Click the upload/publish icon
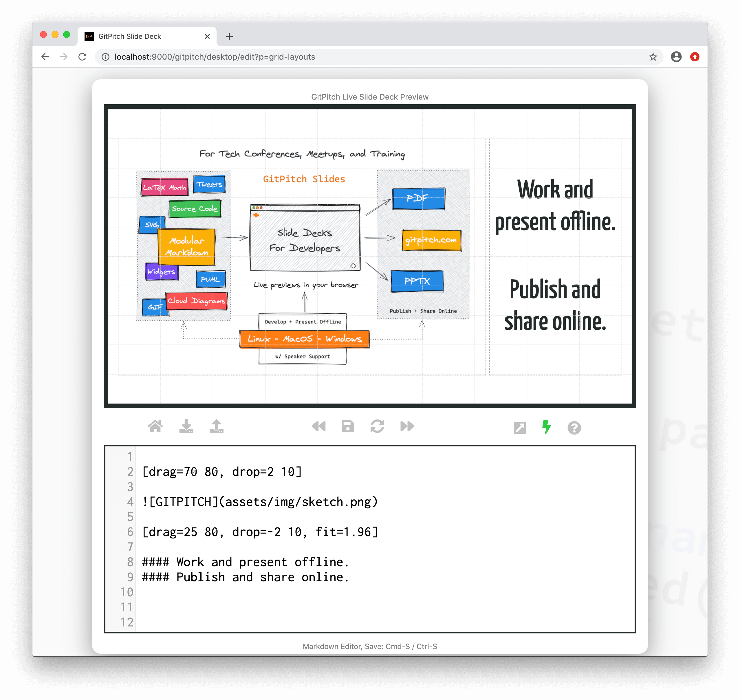The image size is (740, 700). (x=216, y=427)
